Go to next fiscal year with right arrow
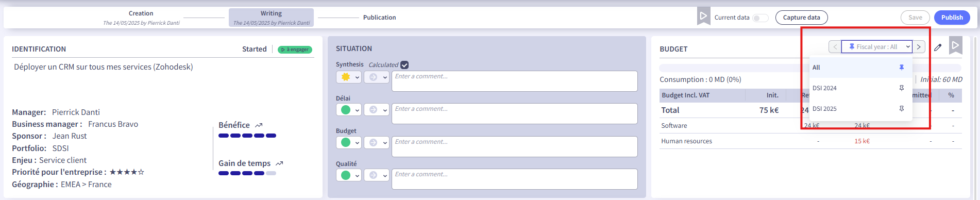The image size is (980, 200). tap(919, 47)
